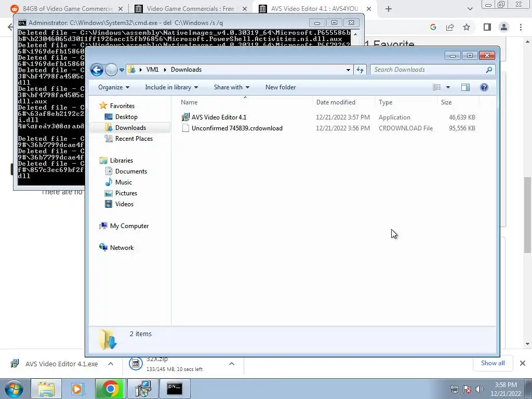The image size is (532, 399).
Task: Close the 84GB Video Game Commercials tab
Action: pyautogui.click(x=121, y=9)
